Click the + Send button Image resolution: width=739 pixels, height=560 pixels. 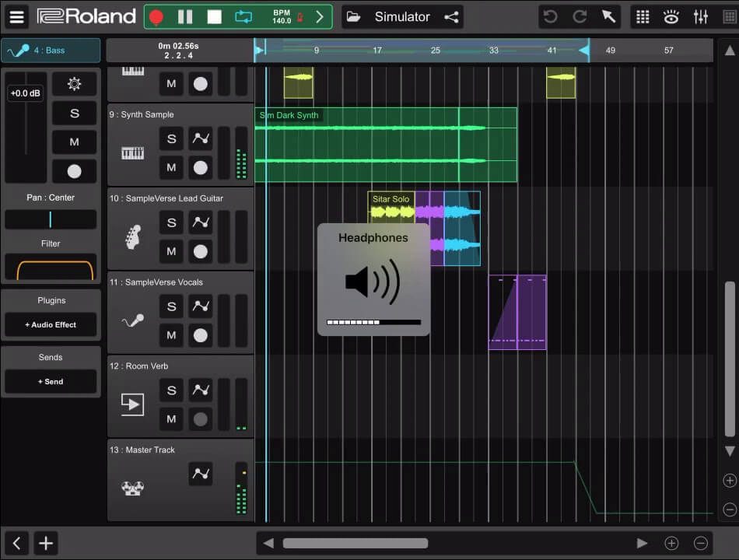point(51,382)
